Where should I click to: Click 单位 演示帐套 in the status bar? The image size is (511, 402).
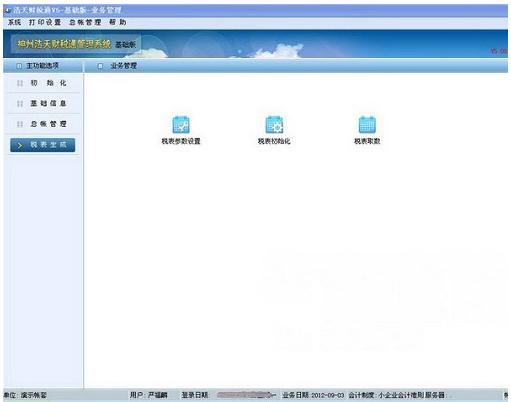pos(25,395)
